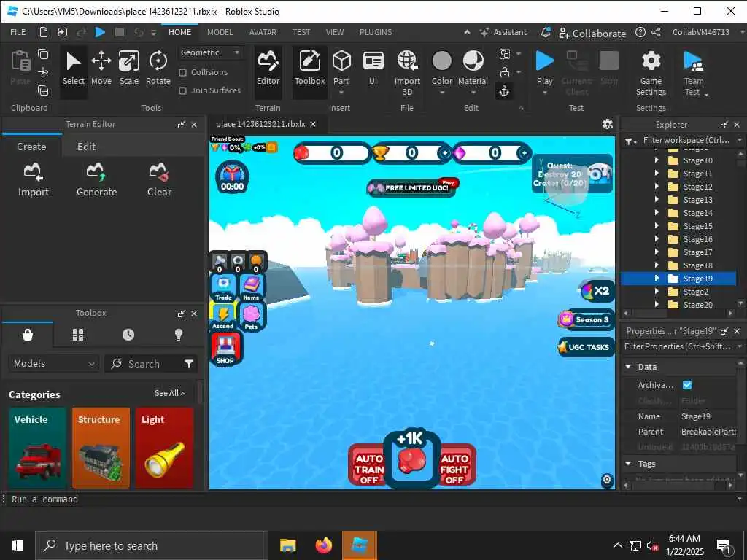Open Firefox from the taskbar
Image resolution: width=747 pixels, height=560 pixels.
323,545
